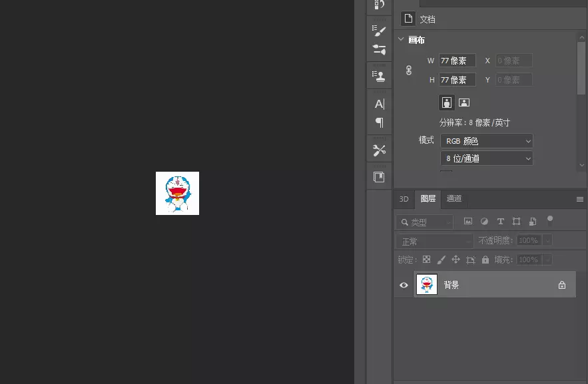This screenshot has width=588, height=384.
Task: Hide the 背景 layer with eye icon
Action: [x=404, y=285]
